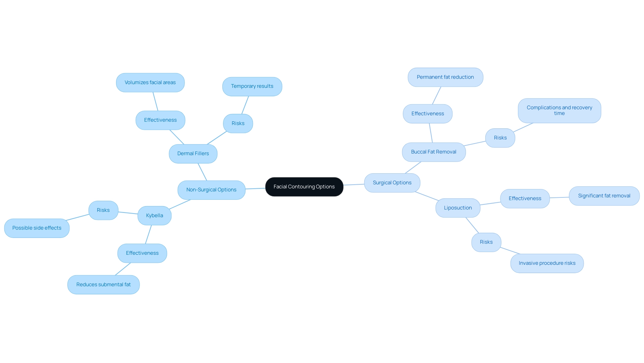
Task: Select the Buccal Fat Removal node
Action: (x=433, y=151)
